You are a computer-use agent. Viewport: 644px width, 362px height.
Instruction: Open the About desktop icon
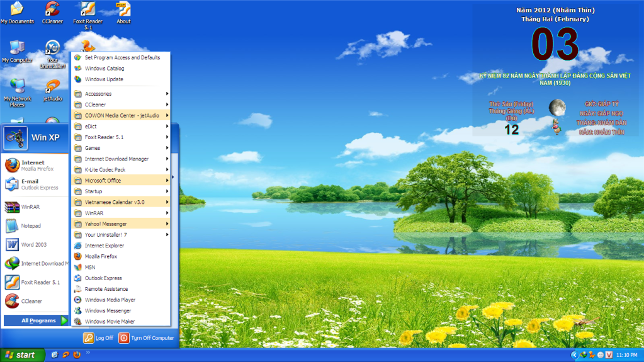pyautogui.click(x=123, y=13)
